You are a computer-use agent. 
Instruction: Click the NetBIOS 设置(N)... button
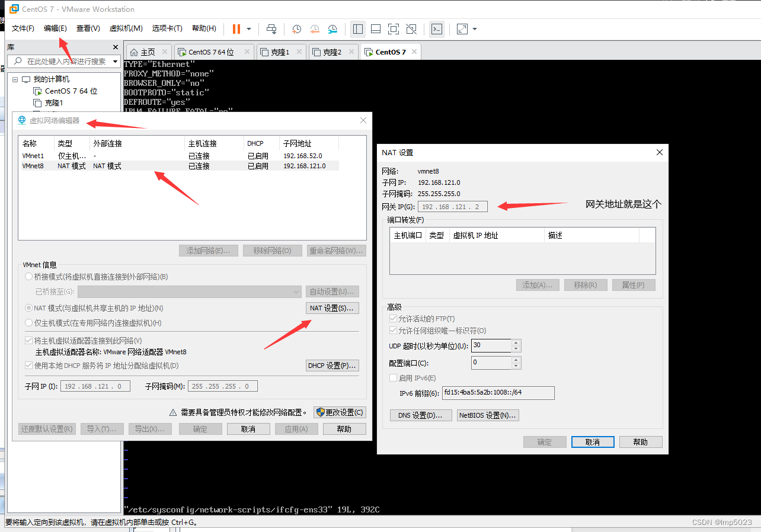488,415
